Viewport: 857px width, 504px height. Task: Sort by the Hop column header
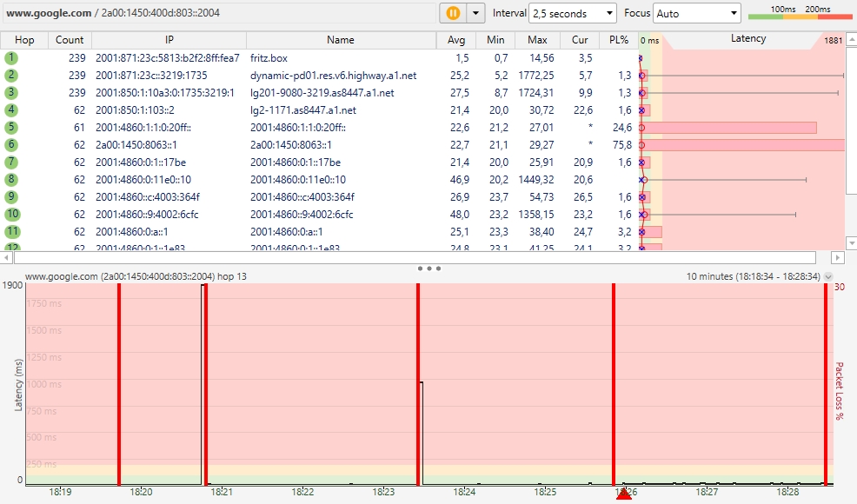24,40
